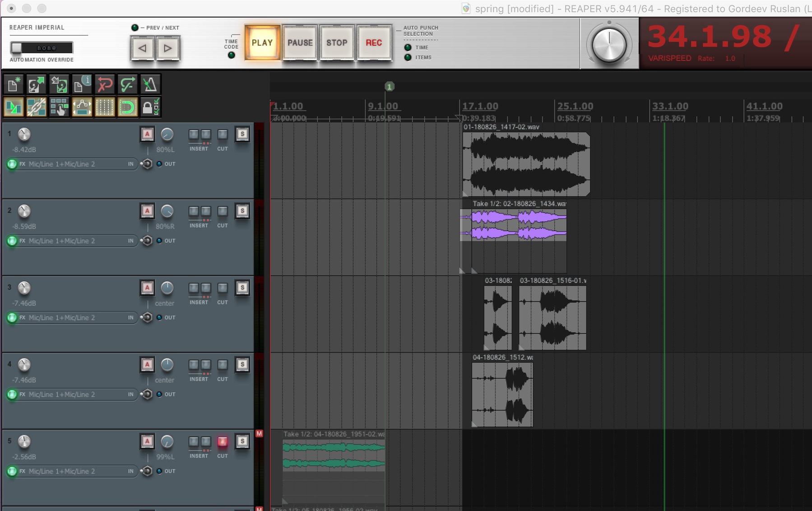The image size is (812, 511).
Task: Open track 3 Mic/Line input selector
Action: click(x=62, y=318)
